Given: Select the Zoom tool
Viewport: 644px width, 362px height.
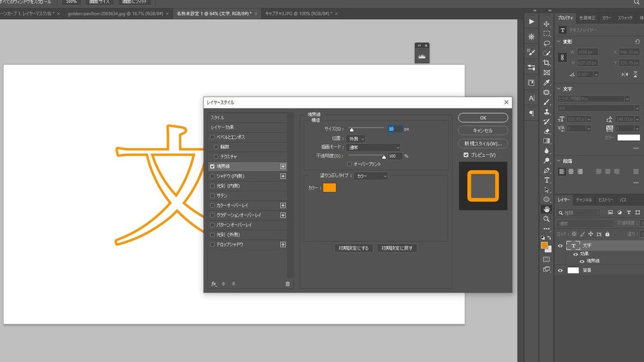Looking at the screenshot, I should click(546, 219).
